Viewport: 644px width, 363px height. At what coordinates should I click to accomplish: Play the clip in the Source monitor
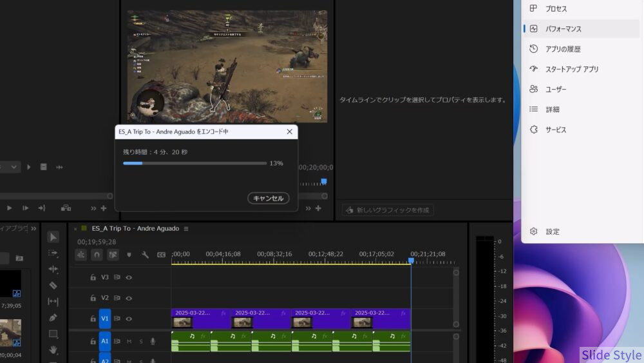pyautogui.click(x=9, y=208)
